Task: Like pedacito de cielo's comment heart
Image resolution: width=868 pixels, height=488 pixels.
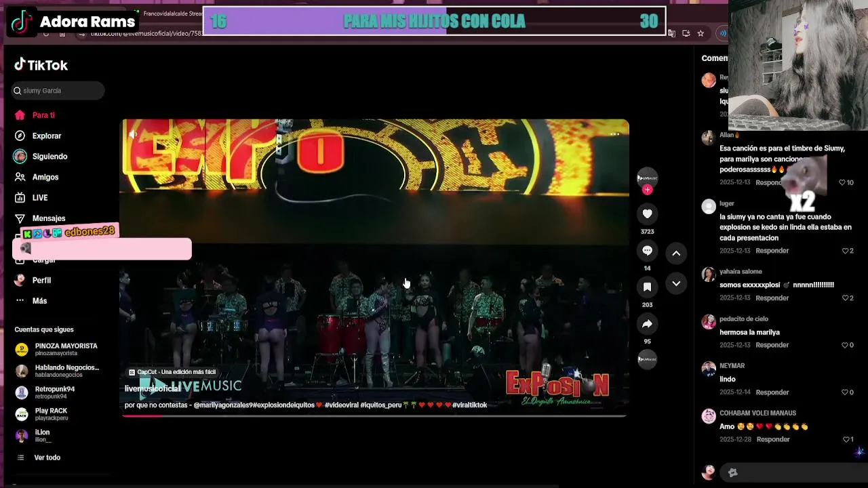Action: [845, 345]
